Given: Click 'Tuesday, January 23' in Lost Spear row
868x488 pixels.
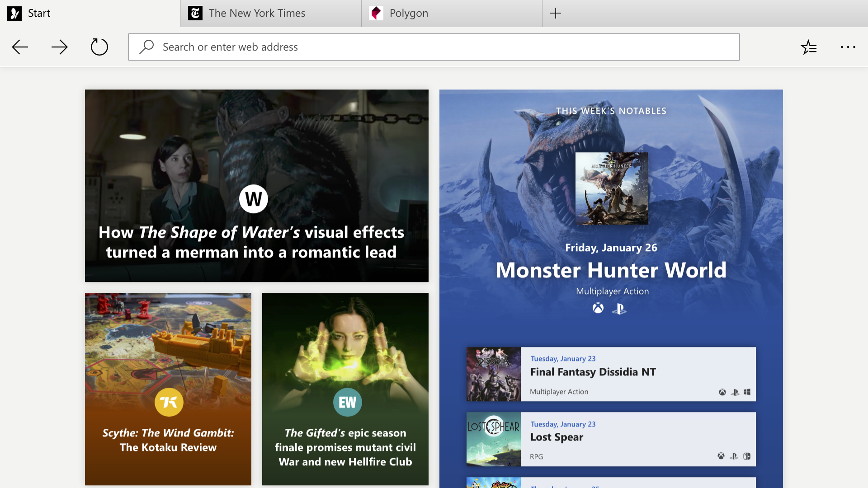Looking at the screenshot, I should [563, 424].
